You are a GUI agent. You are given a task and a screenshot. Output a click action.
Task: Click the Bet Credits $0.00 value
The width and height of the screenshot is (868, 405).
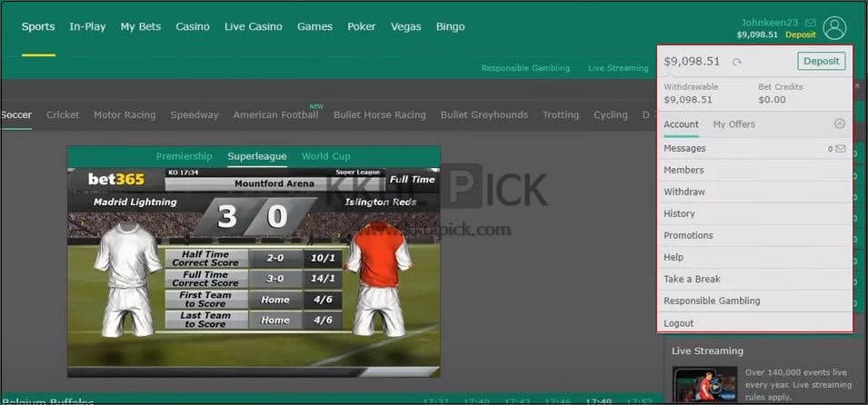pyautogui.click(x=772, y=100)
